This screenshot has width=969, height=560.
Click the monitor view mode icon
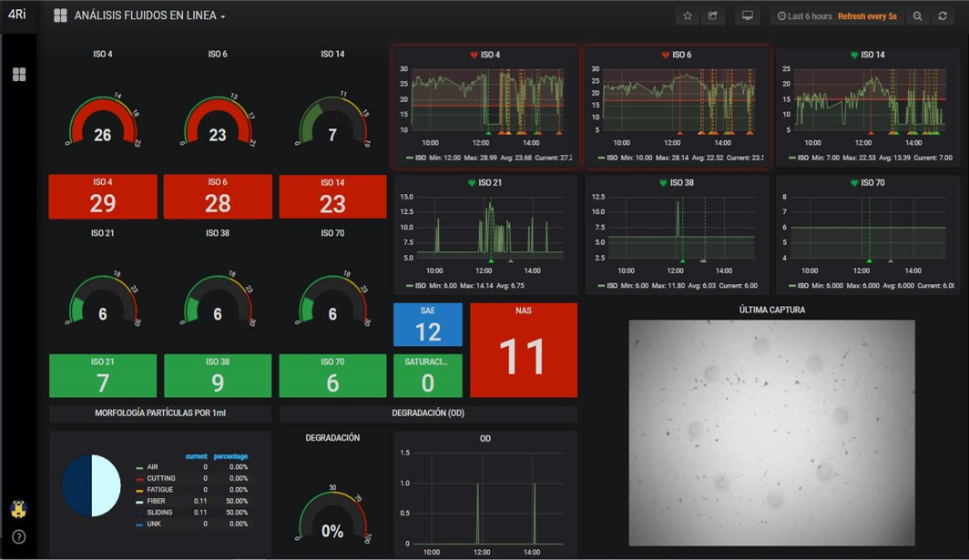(x=748, y=15)
